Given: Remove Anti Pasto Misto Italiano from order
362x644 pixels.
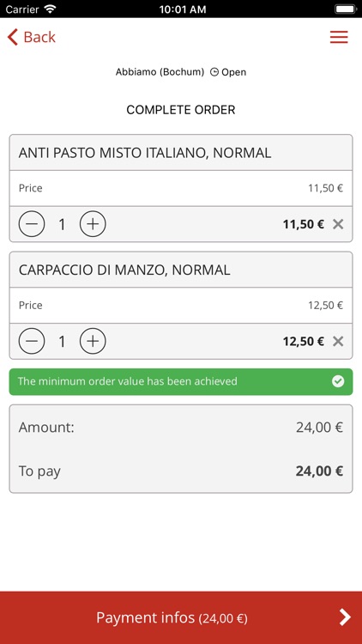Looking at the screenshot, I should pyautogui.click(x=338, y=224).
